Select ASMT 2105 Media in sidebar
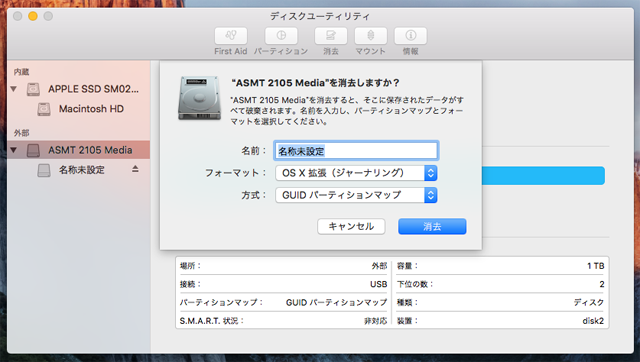Viewport: 640px width, 362px height. [90, 150]
